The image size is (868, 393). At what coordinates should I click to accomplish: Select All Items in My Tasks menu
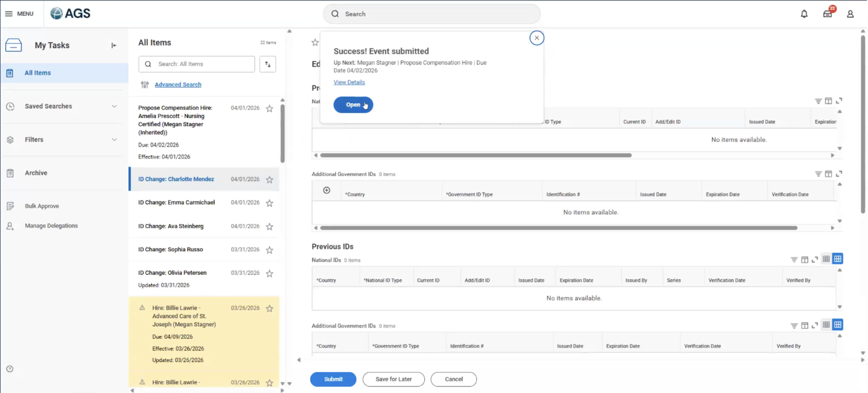(64, 73)
